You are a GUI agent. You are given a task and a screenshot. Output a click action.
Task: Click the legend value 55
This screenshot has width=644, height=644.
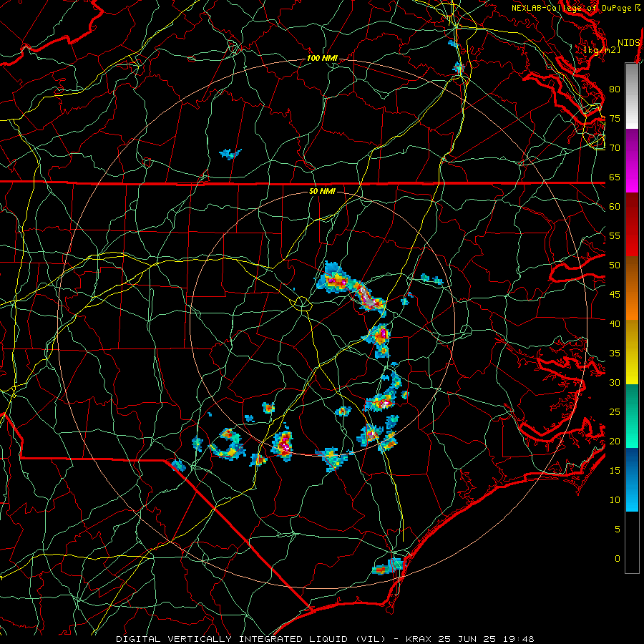(615, 235)
